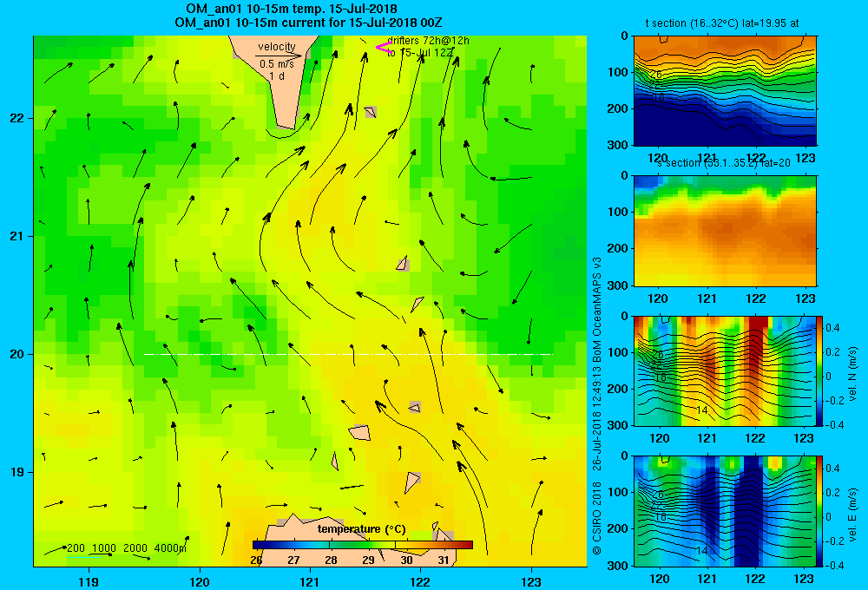868x590 pixels.
Task: Click the title line 'OM_an01 10-15m temp. 15-Jul-2018'
Action: point(291,9)
